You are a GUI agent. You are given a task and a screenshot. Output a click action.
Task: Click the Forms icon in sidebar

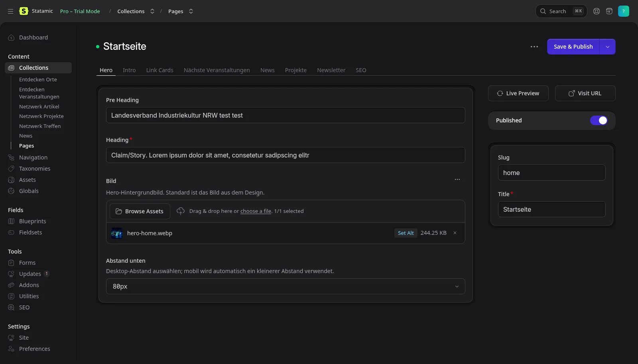(11, 263)
